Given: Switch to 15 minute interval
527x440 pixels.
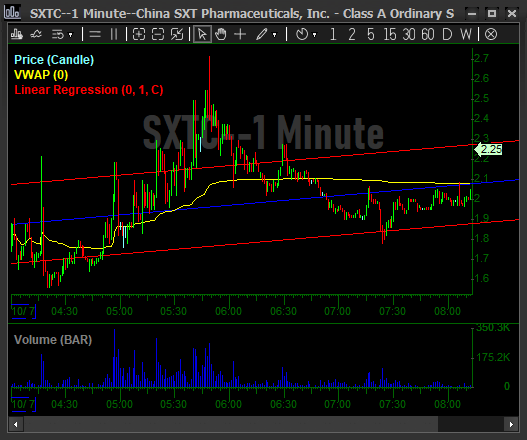Looking at the screenshot, I should pos(390,34).
